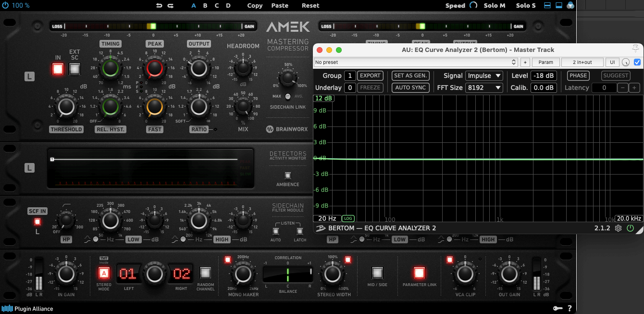Expand the No preset selector
644x314 pixels.
coord(415,62)
